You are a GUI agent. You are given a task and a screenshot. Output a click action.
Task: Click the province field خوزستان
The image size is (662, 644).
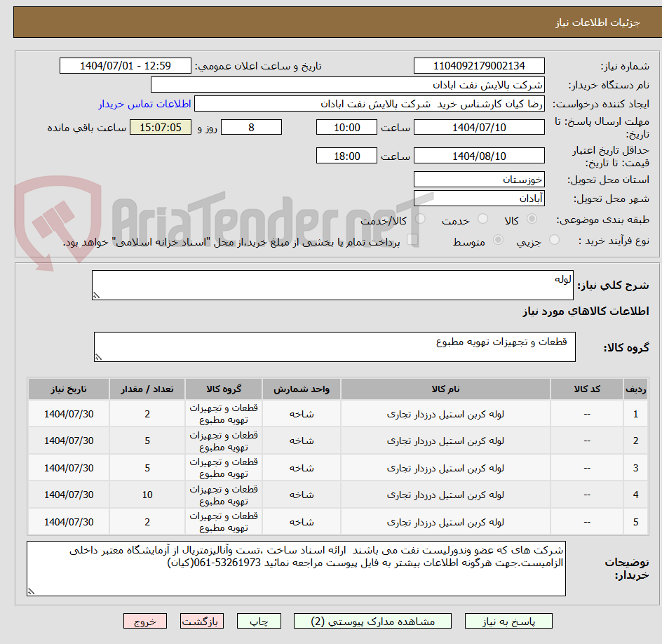tap(479, 180)
